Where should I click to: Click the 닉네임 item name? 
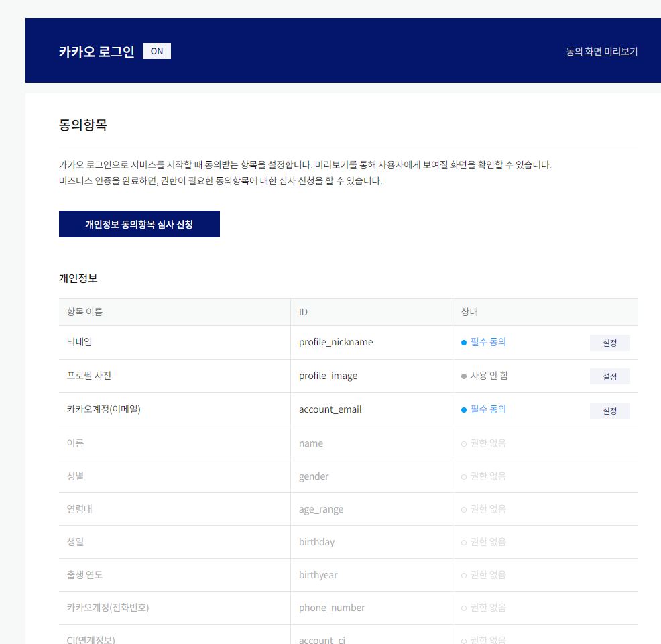click(x=79, y=342)
